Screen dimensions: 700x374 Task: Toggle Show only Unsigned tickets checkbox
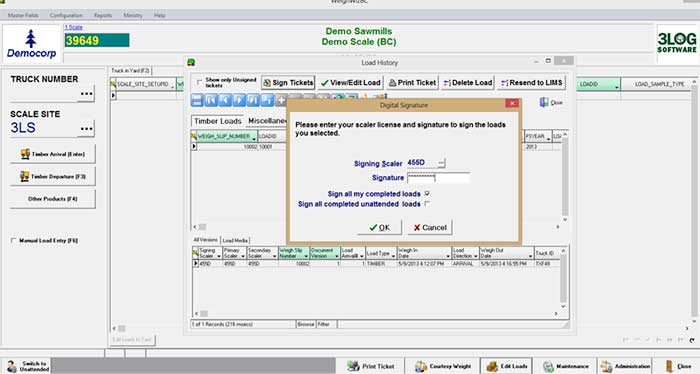200,83
